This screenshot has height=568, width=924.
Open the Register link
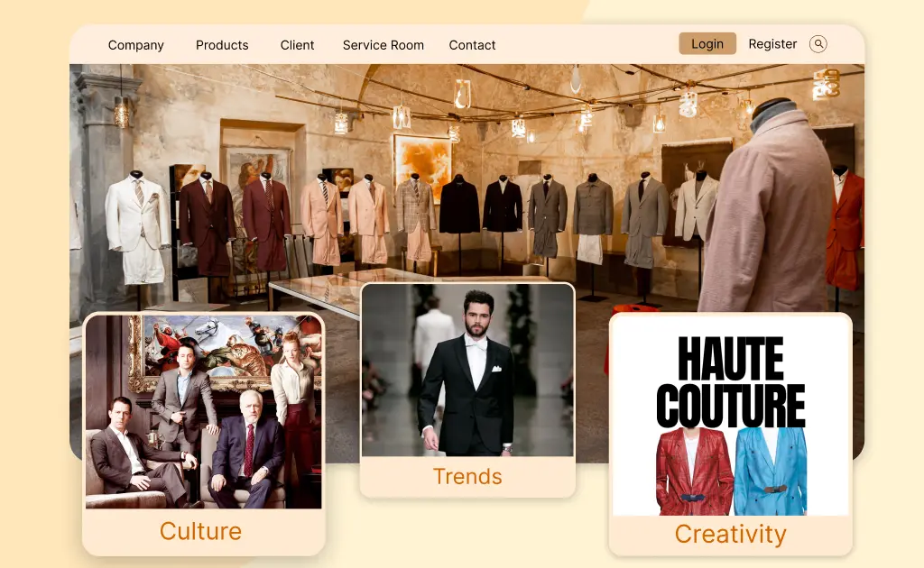[x=772, y=44]
